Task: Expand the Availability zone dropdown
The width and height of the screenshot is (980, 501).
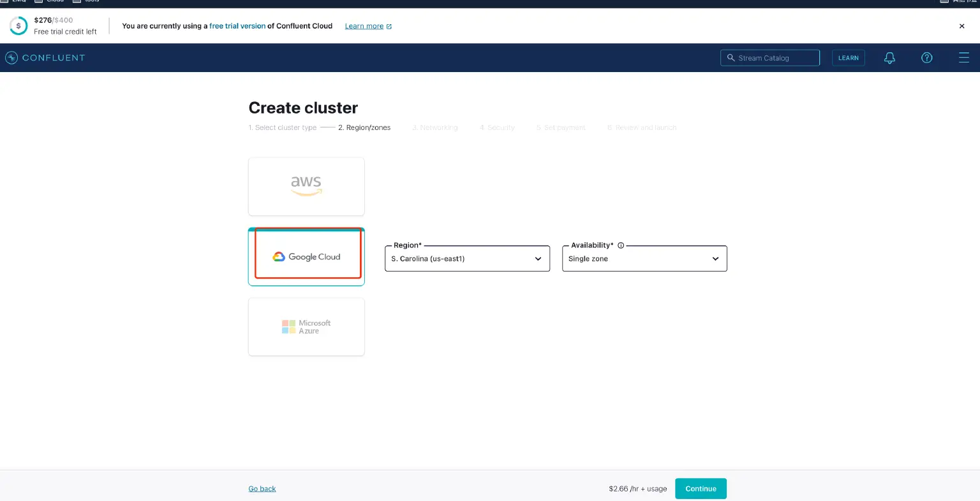Action: coord(644,258)
